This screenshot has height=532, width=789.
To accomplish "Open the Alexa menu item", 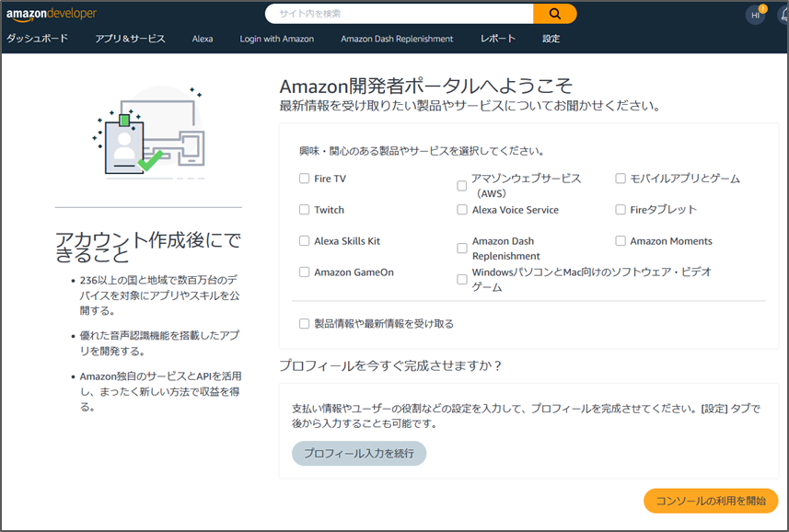I will click(x=203, y=39).
